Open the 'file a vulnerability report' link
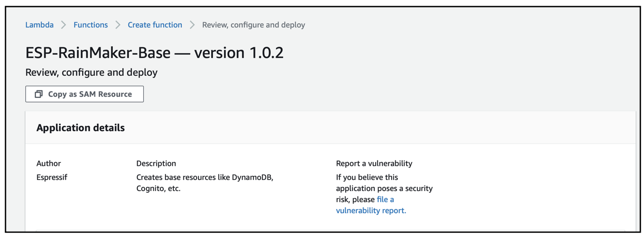This screenshot has width=644, height=239. coord(371,205)
